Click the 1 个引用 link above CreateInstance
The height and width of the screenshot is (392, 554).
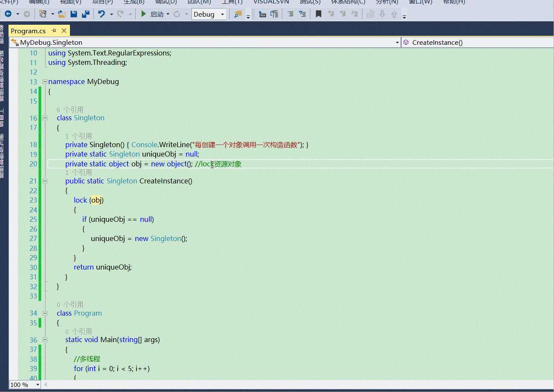78,172
